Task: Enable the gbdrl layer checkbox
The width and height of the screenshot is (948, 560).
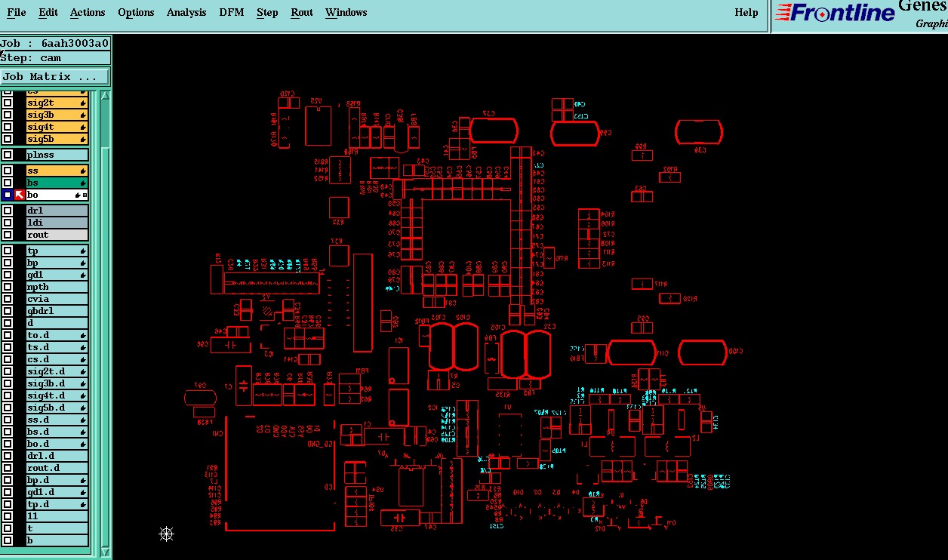Action: click(8, 311)
